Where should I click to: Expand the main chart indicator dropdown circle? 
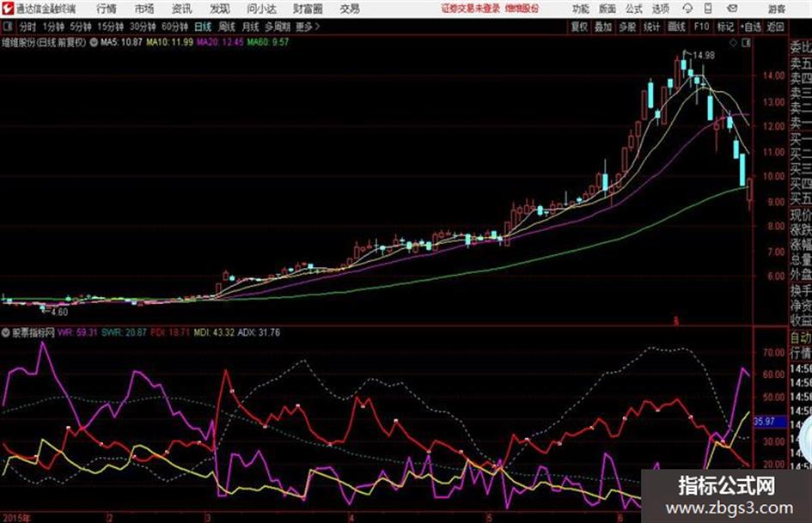[x=94, y=43]
